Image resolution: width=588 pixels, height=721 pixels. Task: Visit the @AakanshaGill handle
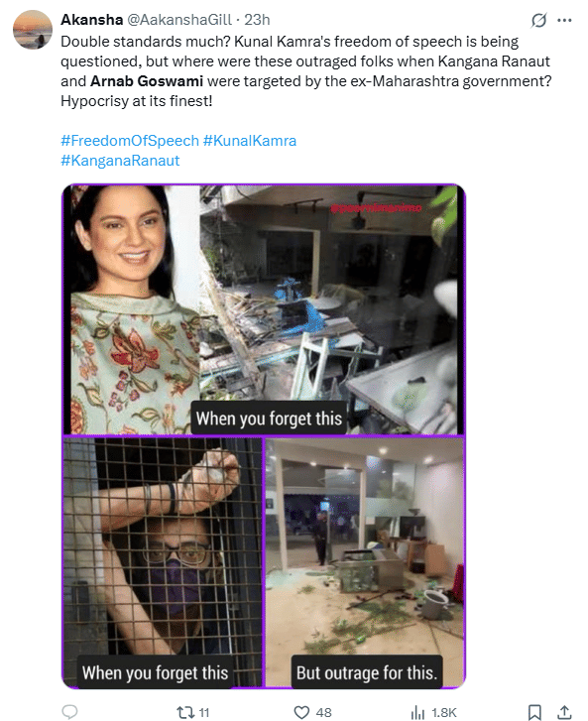click(x=179, y=20)
